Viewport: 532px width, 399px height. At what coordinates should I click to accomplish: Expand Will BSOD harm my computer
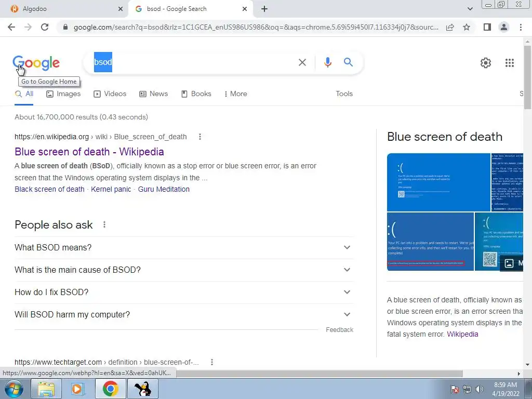(x=184, y=315)
